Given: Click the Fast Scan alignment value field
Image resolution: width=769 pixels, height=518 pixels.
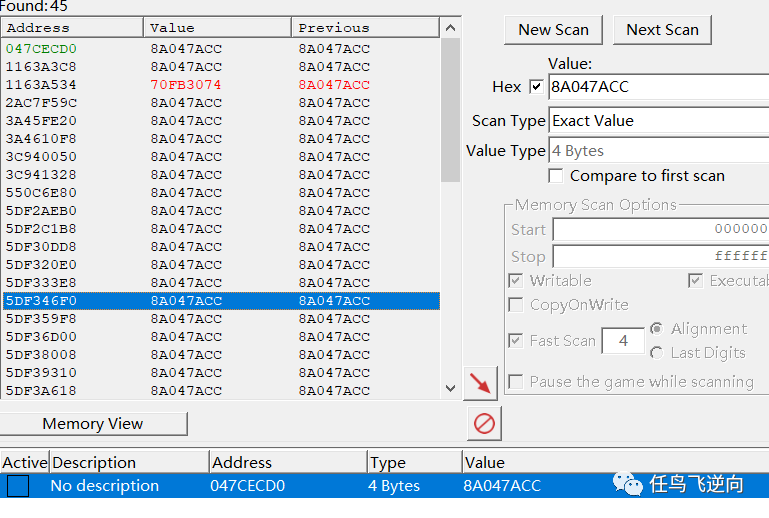Looking at the screenshot, I should 623,340.
